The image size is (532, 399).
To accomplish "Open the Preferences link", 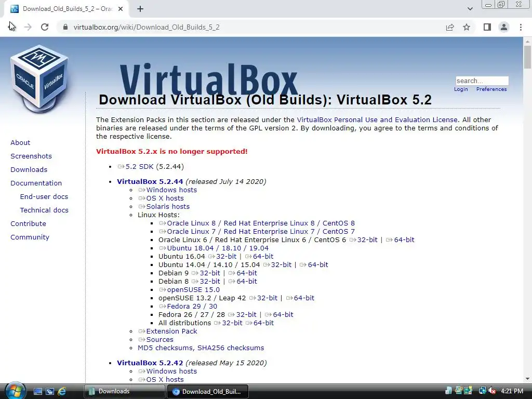I will [491, 89].
